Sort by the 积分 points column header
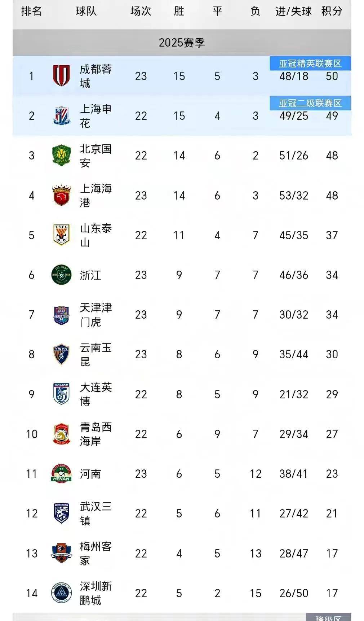364x621 pixels. 332,11
